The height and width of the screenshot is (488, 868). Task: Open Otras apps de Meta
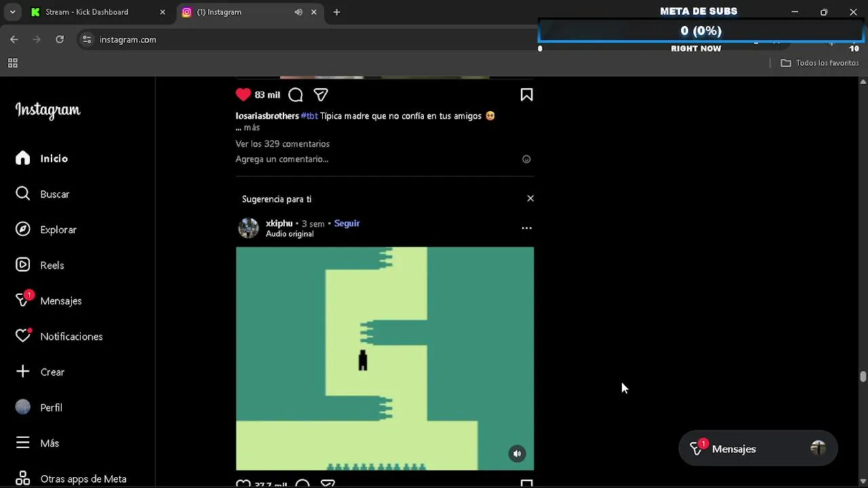click(x=71, y=479)
